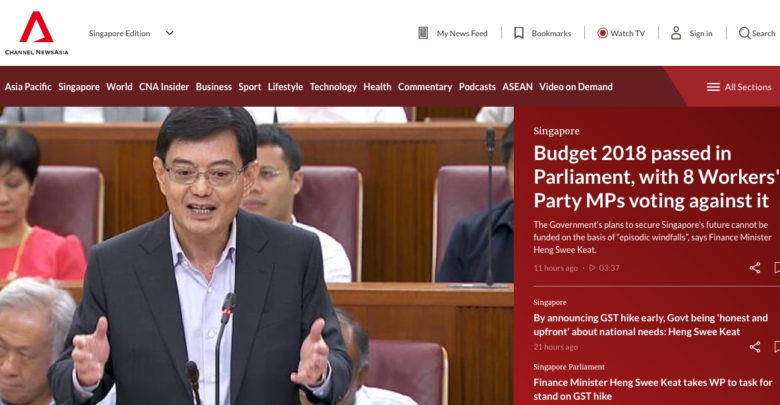780x405 pixels.
Task: Click the Watch TV live icon
Action: [x=602, y=33]
